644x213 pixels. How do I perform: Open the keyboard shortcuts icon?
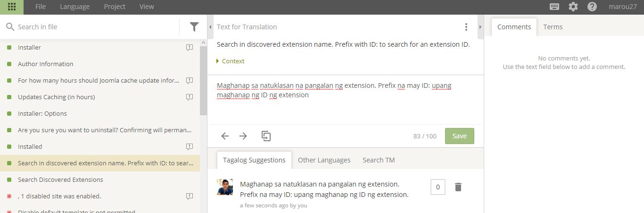pos(555,7)
